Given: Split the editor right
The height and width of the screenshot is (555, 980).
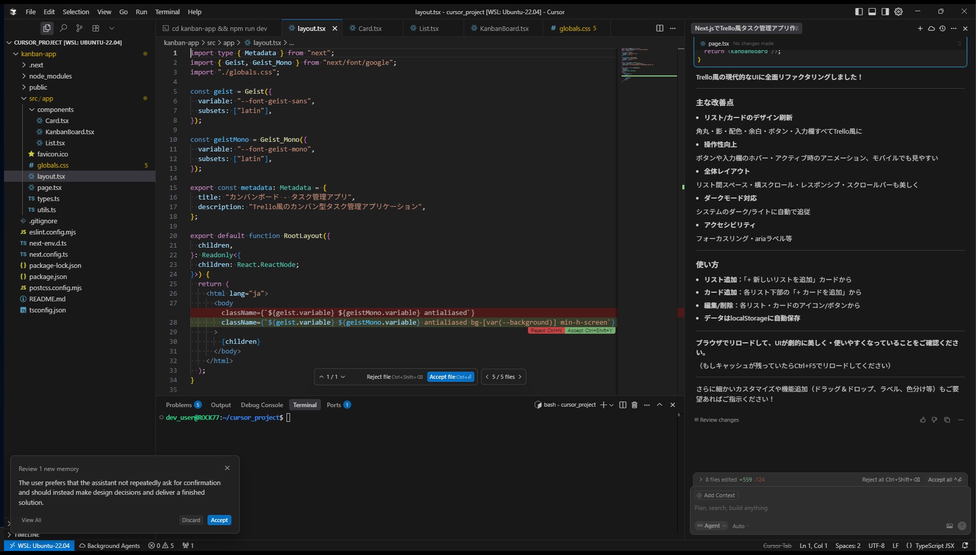Looking at the screenshot, I should coord(660,28).
